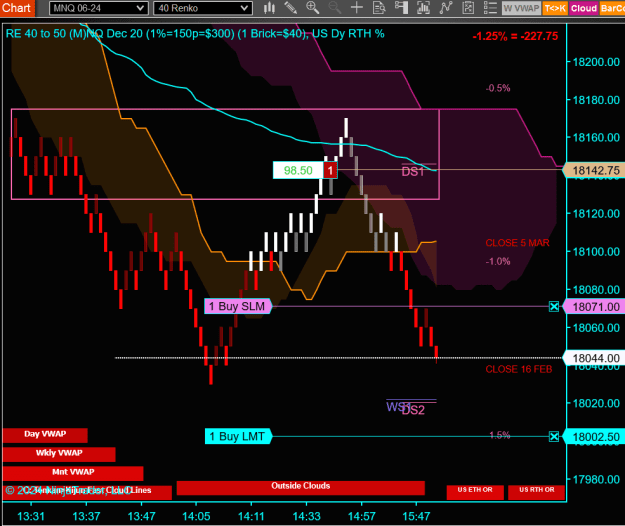Open the MNQ 06-24 instrument dropdown
The width and height of the screenshot is (625, 526).
[98, 8]
